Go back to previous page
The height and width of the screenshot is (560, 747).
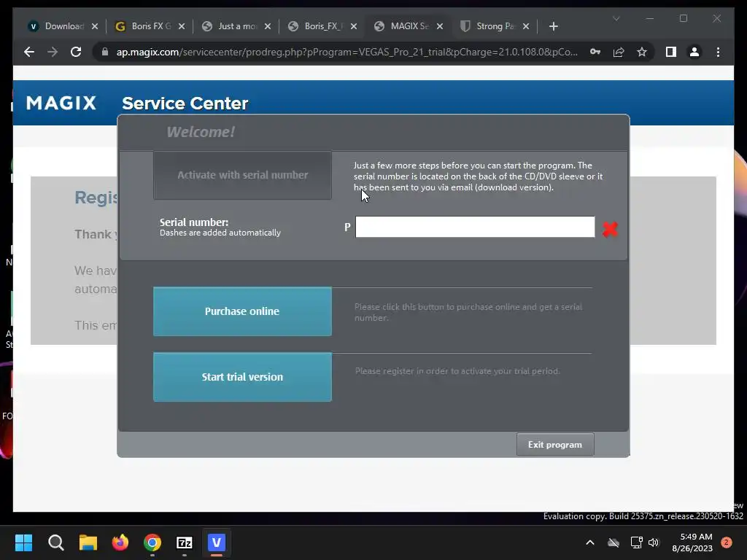[x=29, y=52]
